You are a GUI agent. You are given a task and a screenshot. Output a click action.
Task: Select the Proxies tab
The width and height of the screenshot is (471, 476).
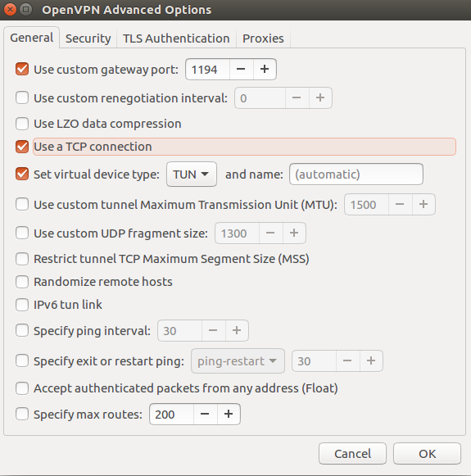(x=263, y=39)
